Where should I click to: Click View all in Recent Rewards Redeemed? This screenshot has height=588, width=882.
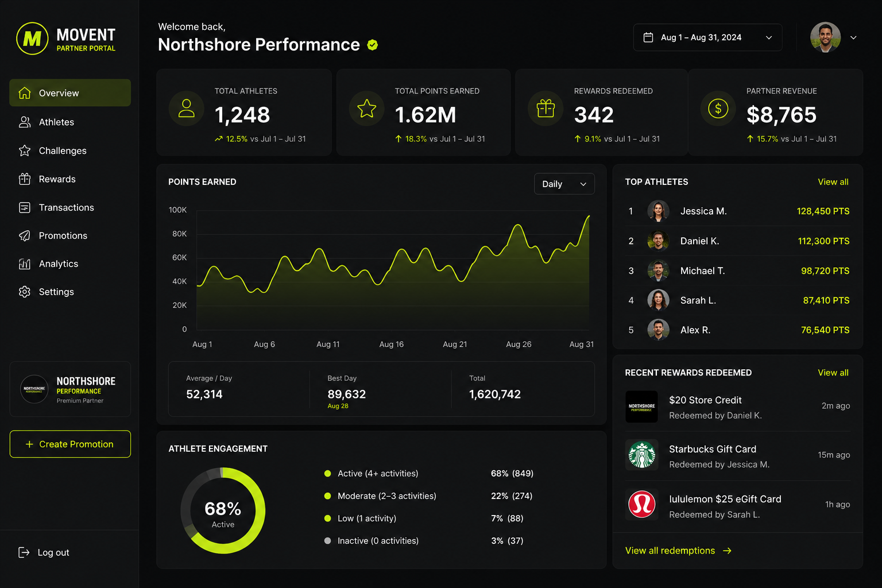point(833,373)
